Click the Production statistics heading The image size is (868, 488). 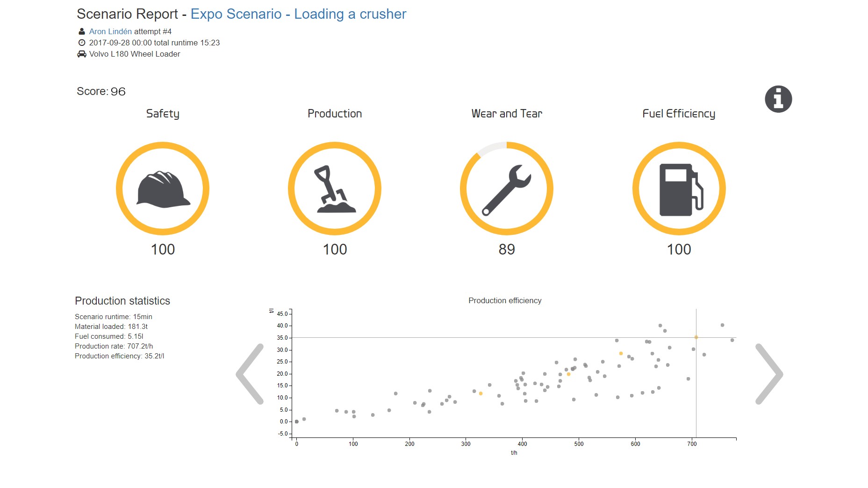click(122, 301)
